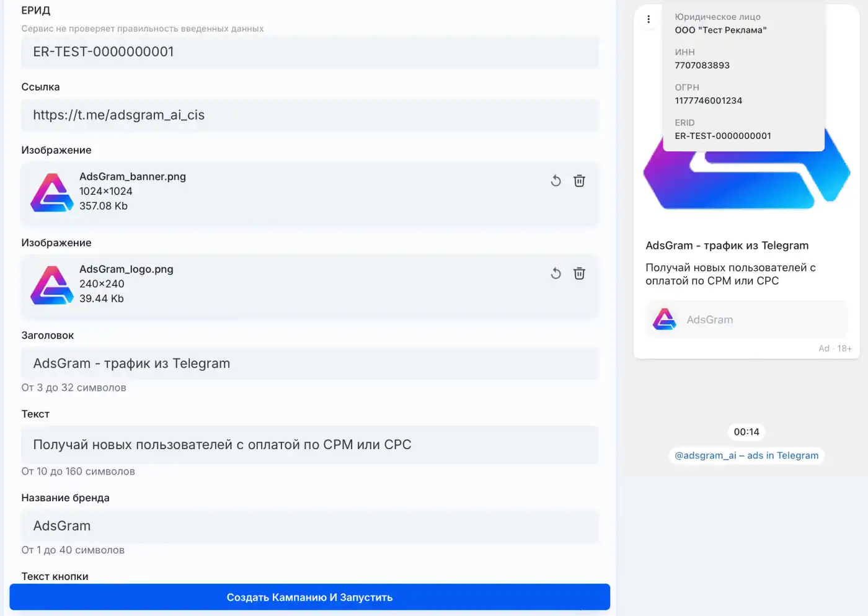868x616 pixels.
Task: Click ERID value in info popup
Action: (723, 136)
